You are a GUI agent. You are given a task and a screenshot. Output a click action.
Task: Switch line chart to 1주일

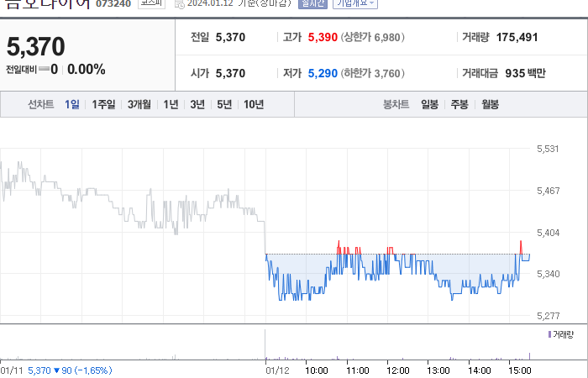103,104
